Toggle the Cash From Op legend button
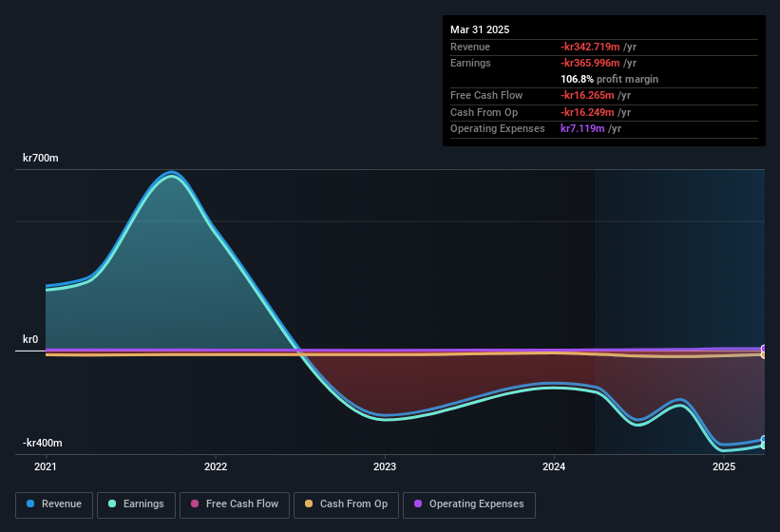Screen dimensions: 780x532 [346, 505]
